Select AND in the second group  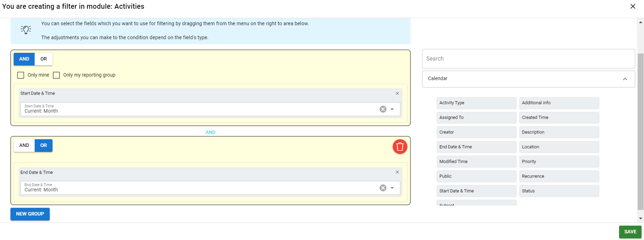(x=24, y=146)
